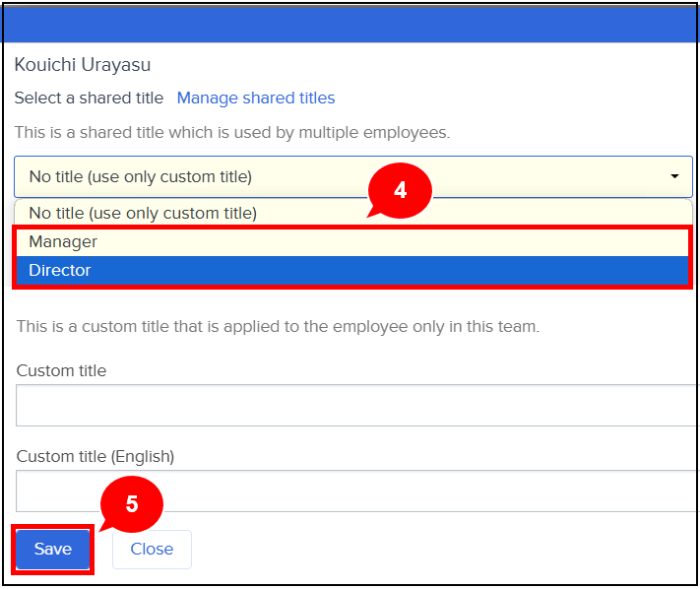Click the dropdown caret arrow
700x589 pixels.
click(674, 176)
